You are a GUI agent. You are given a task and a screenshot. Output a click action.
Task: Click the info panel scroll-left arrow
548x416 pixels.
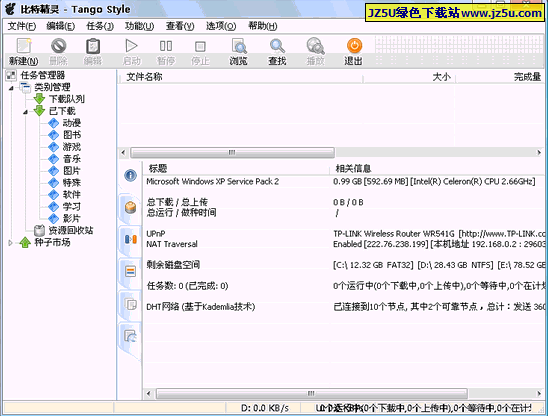coord(149,394)
